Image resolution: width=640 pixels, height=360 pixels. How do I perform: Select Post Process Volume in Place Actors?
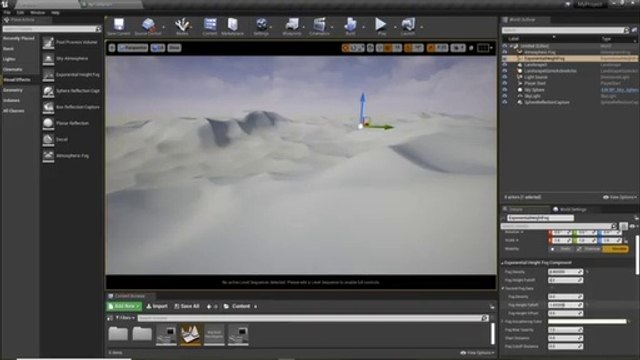(71, 42)
